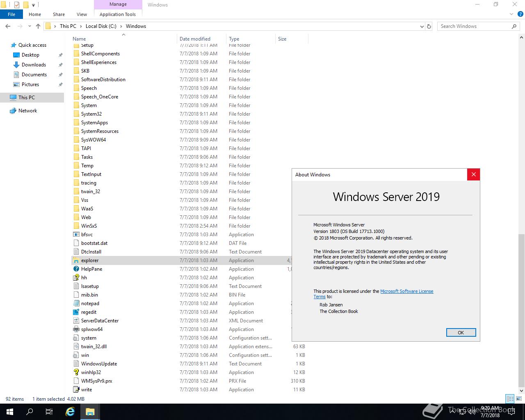Open Task View on taskbar

point(49,412)
